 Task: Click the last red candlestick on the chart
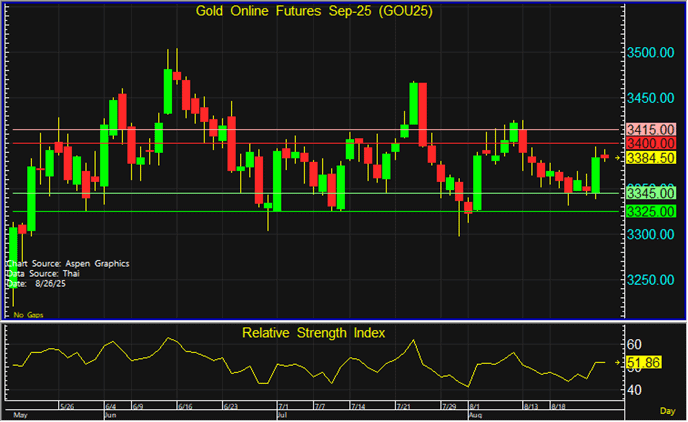click(x=605, y=156)
